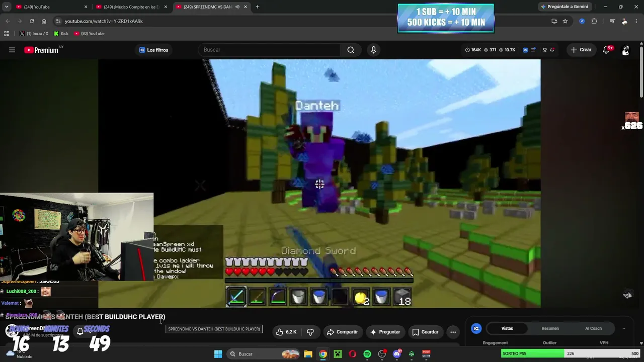This screenshot has width=644, height=362.
Task: Open the media controls icon
Action: point(612,21)
